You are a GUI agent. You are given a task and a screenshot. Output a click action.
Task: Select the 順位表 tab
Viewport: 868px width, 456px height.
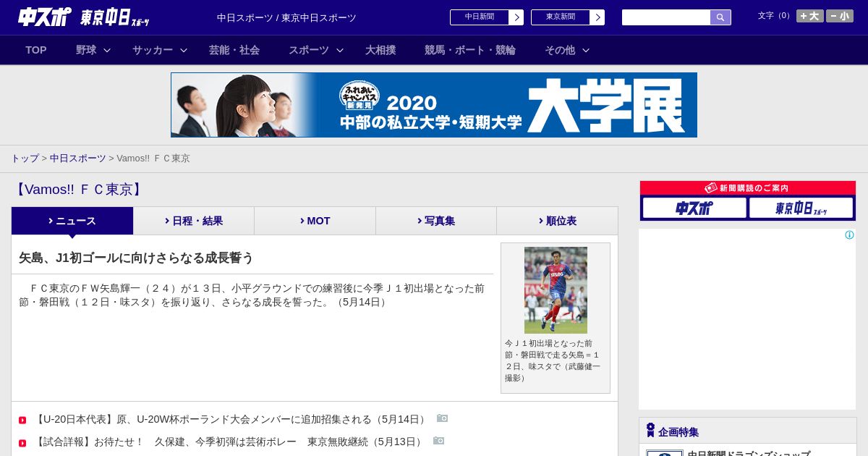pyautogui.click(x=557, y=221)
